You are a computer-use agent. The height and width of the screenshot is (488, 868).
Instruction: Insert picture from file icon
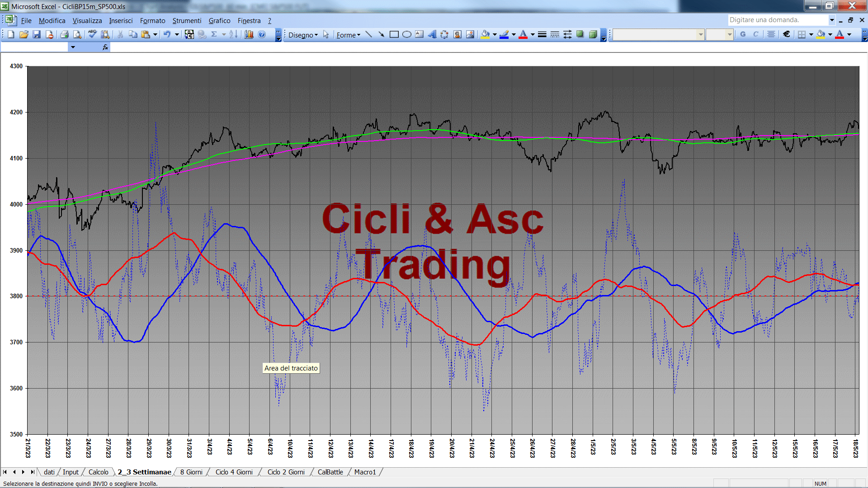(x=470, y=34)
